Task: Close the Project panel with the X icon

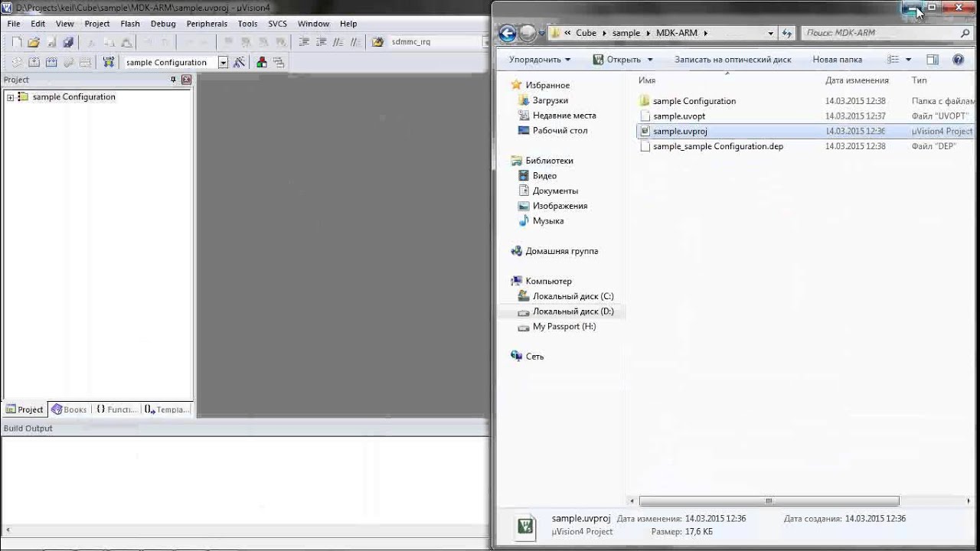Action: click(186, 80)
